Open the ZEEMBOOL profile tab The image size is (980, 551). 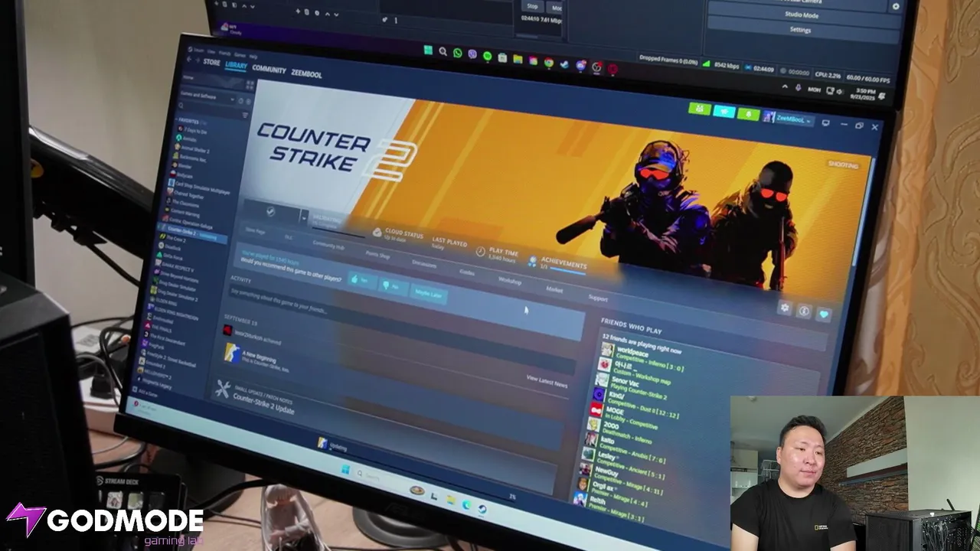point(306,74)
